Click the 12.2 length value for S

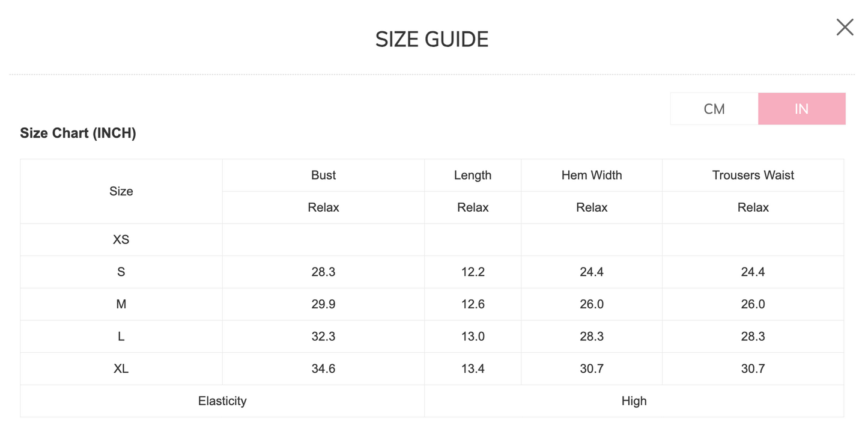pyautogui.click(x=473, y=272)
